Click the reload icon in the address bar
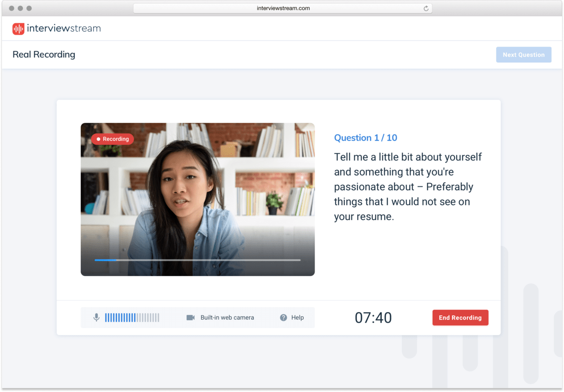 (425, 8)
